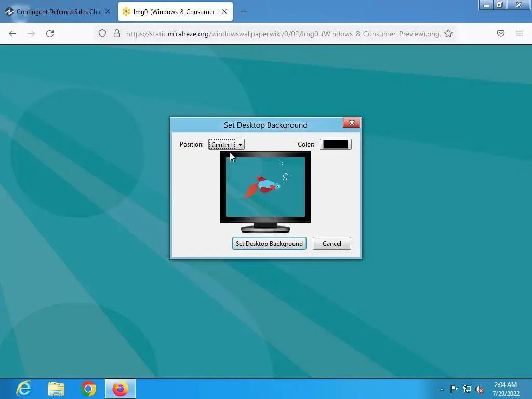Screen dimensions: 532x399
Task: Open the clock showing 2:04 AM
Action: click(x=506, y=389)
